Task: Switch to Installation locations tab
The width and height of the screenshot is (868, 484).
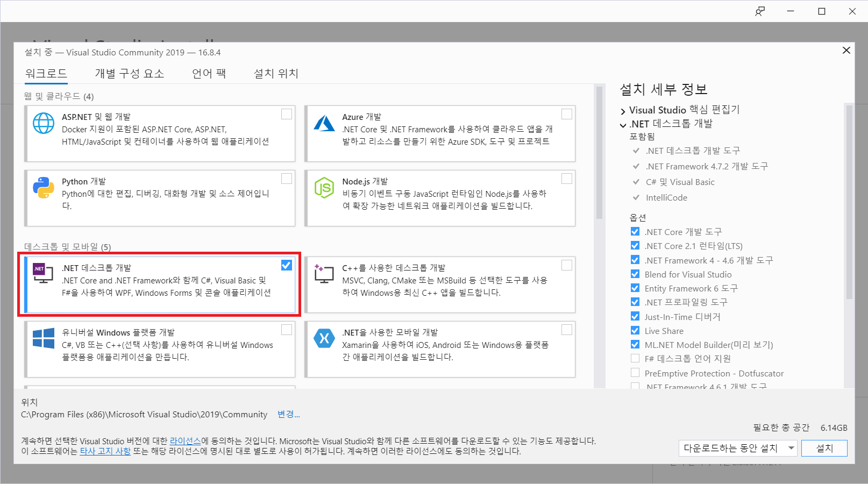Action: click(276, 74)
